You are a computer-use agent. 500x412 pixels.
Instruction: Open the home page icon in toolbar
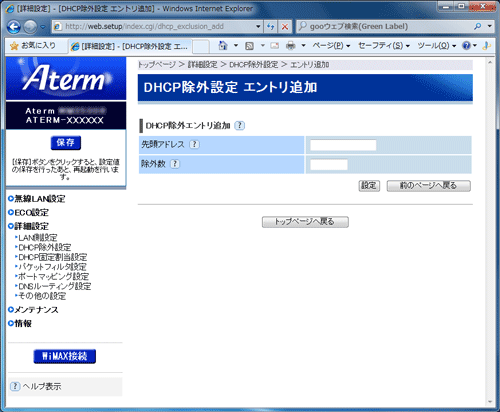coord(223,46)
